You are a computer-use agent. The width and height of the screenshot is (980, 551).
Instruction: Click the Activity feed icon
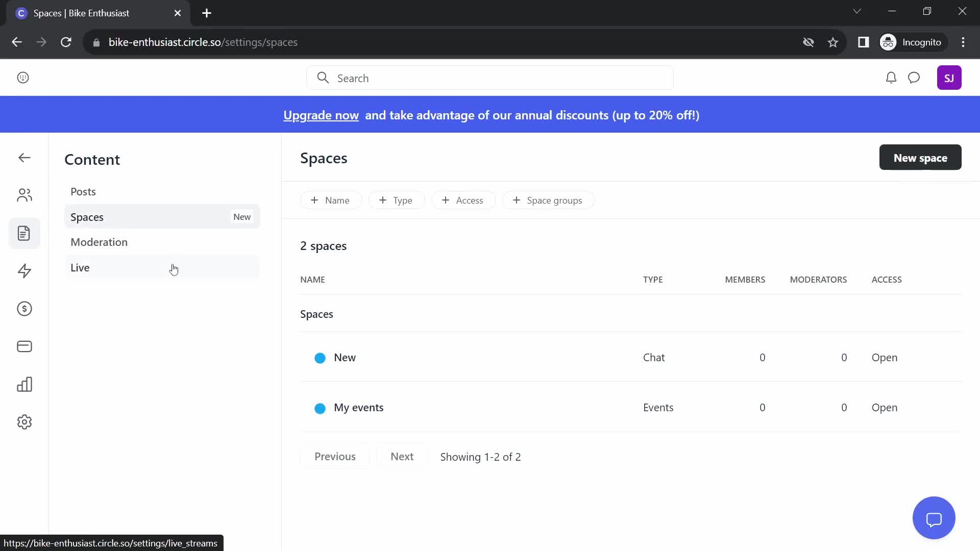click(x=23, y=270)
